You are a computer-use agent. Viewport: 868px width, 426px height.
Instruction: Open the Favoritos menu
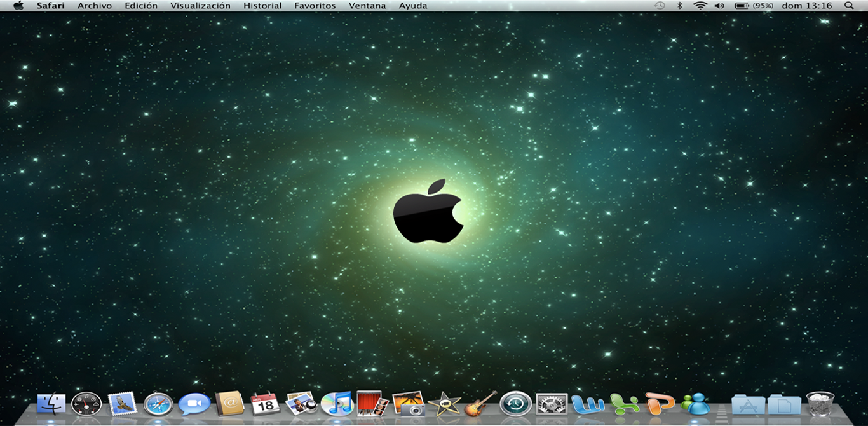point(315,6)
